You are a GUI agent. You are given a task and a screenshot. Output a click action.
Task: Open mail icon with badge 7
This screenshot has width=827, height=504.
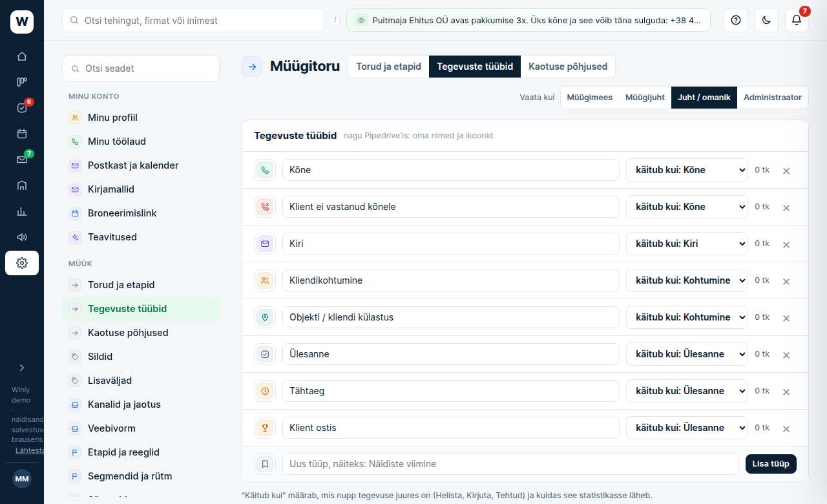[22, 160]
